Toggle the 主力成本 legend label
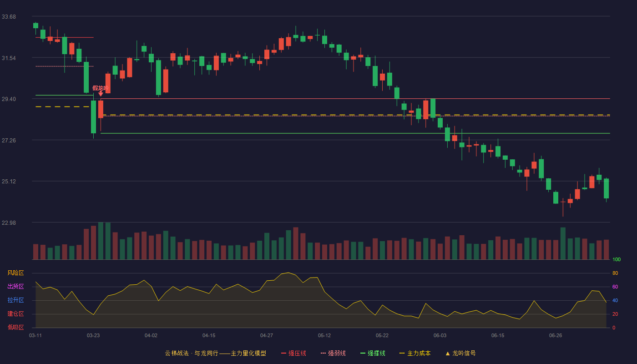This screenshot has height=364, width=637. tap(419, 353)
